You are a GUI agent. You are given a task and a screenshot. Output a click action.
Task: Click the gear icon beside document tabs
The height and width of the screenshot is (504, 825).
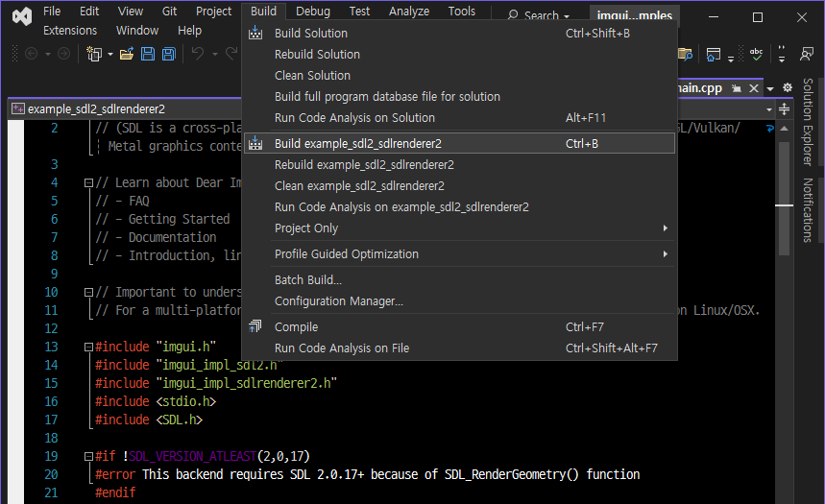click(x=788, y=87)
